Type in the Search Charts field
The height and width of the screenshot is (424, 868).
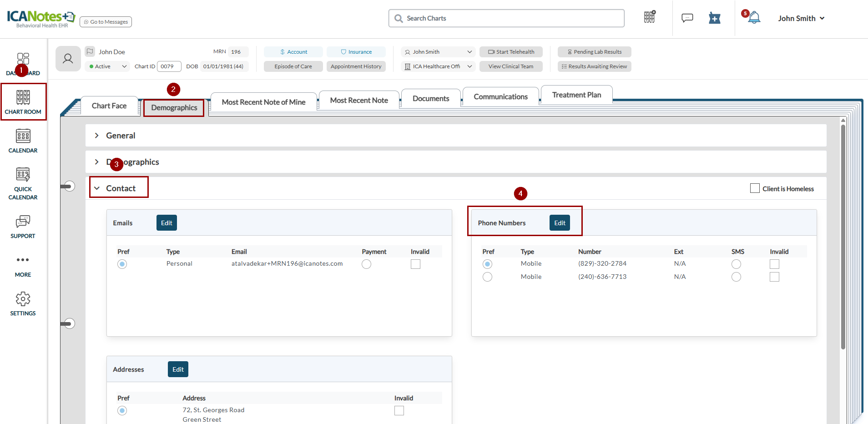tap(506, 18)
